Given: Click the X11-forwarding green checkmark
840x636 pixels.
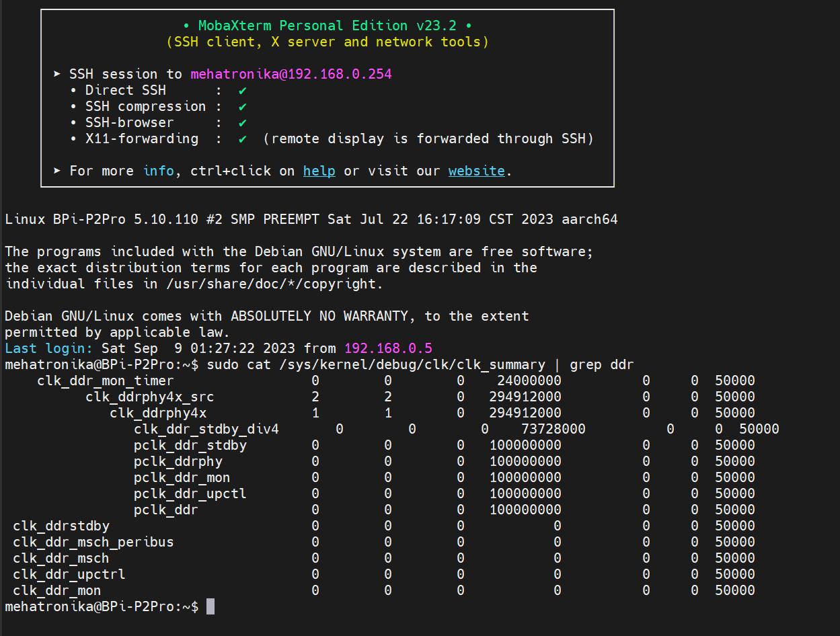Looking at the screenshot, I should point(242,138).
